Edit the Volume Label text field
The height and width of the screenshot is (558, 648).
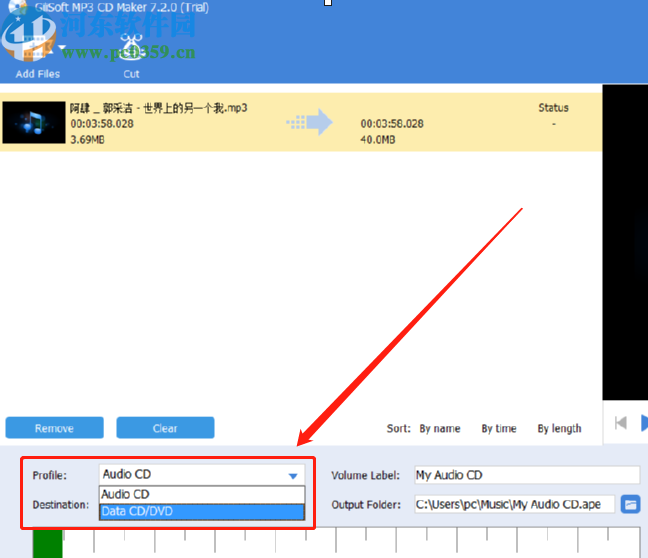tap(527, 475)
